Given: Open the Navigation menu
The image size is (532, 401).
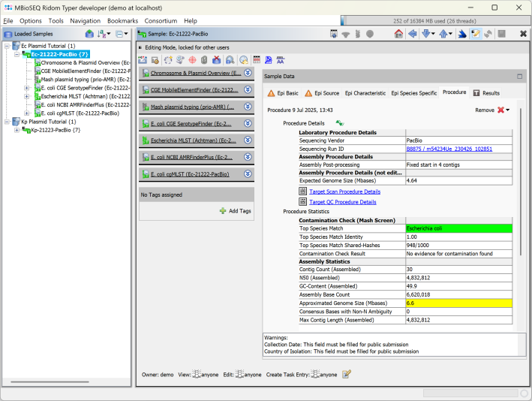Looking at the screenshot, I should click(85, 20).
